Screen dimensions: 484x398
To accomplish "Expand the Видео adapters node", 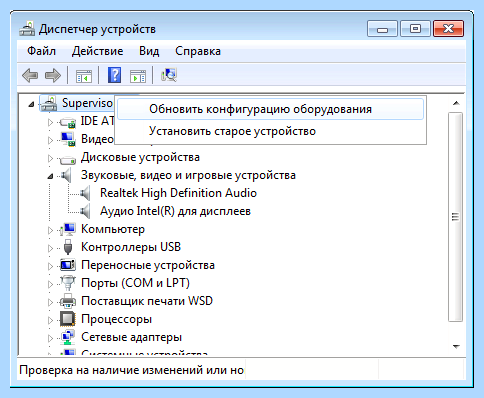I will tap(50, 140).
